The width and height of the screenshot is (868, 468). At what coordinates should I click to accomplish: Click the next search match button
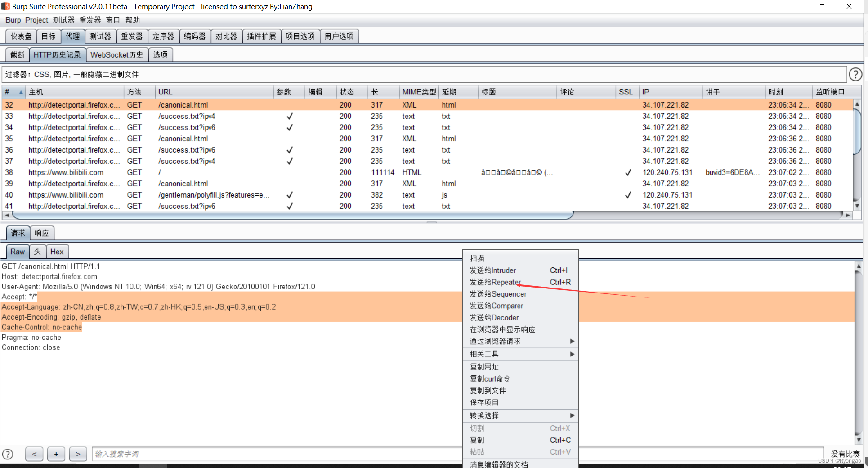[x=78, y=454]
